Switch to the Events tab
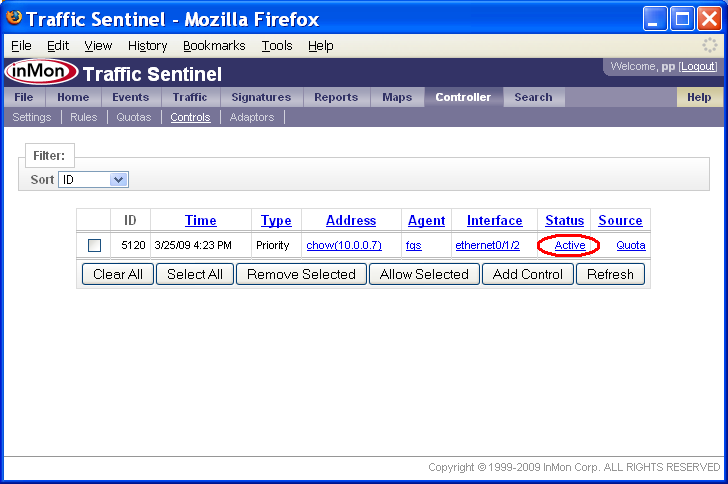Viewport: 728px width, 484px height. (130, 97)
